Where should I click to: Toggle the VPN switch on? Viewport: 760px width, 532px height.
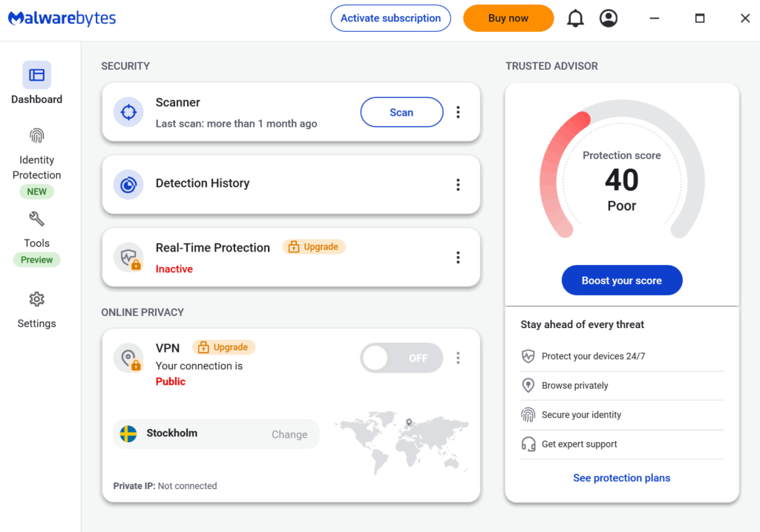coord(401,358)
